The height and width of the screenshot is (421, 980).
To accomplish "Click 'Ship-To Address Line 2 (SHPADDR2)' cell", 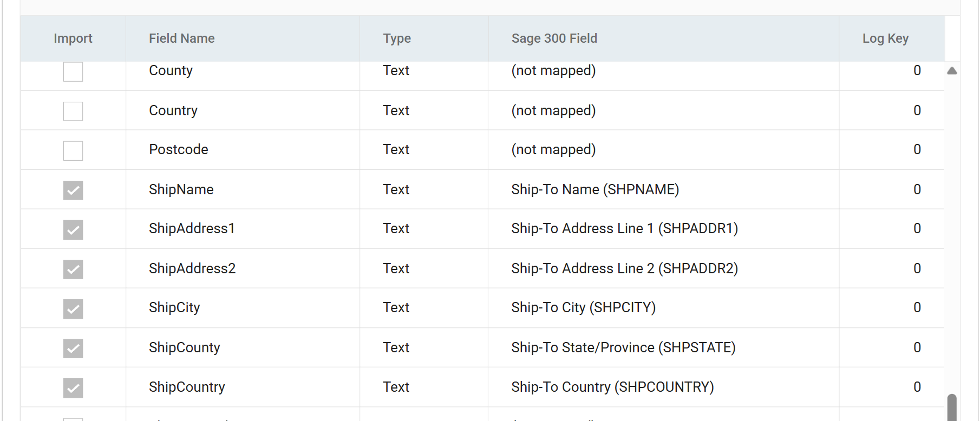I will click(664, 268).
